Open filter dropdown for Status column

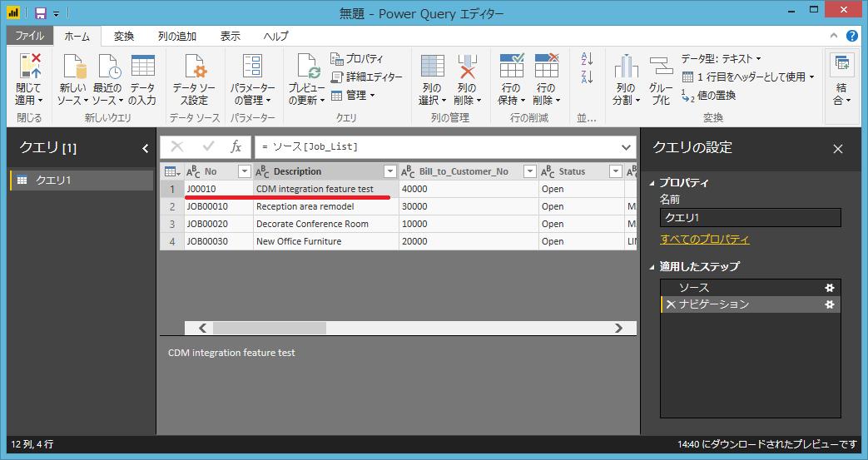pyautogui.click(x=616, y=171)
